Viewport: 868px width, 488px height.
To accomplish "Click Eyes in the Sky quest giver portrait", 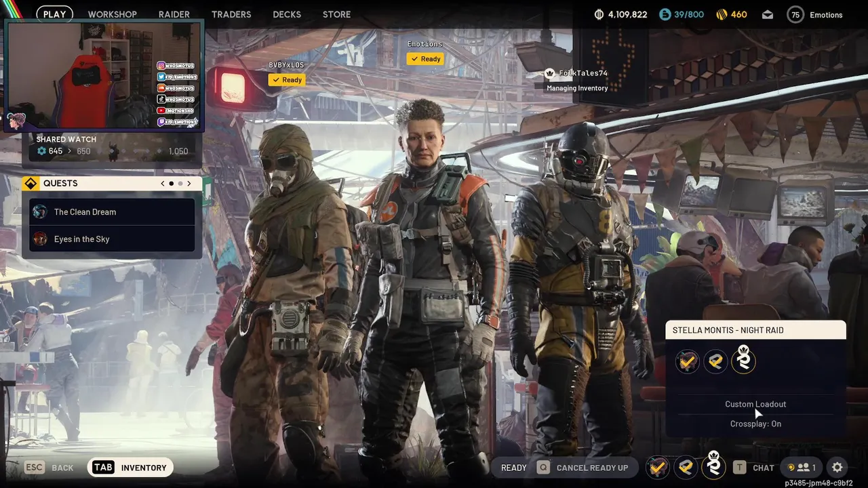I will pyautogui.click(x=40, y=239).
